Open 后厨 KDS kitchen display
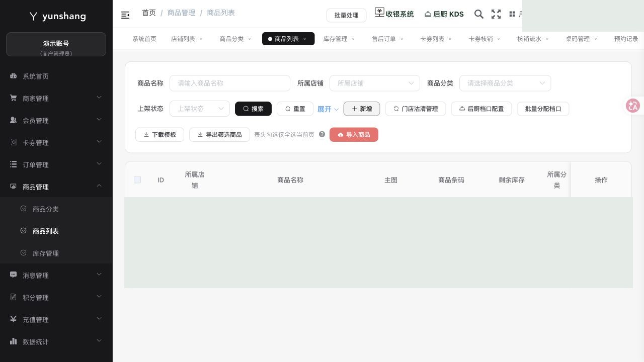 [444, 14]
